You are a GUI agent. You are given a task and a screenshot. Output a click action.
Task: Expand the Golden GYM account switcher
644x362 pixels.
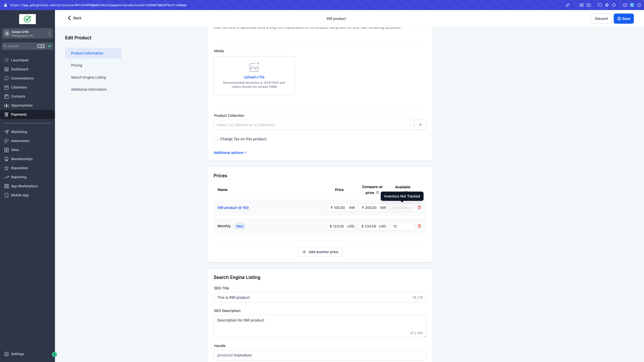pos(27,33)
